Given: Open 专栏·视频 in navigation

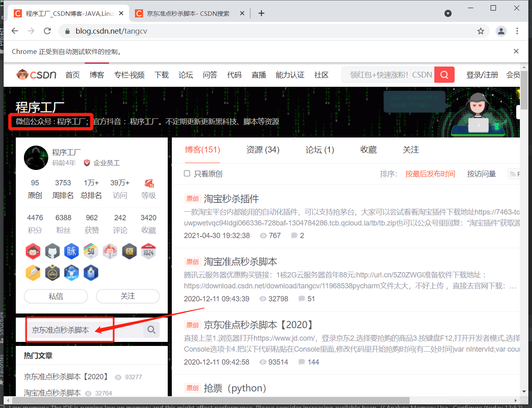Looking at the screenshot, I should pyautogui.click(x=129, y=75).
